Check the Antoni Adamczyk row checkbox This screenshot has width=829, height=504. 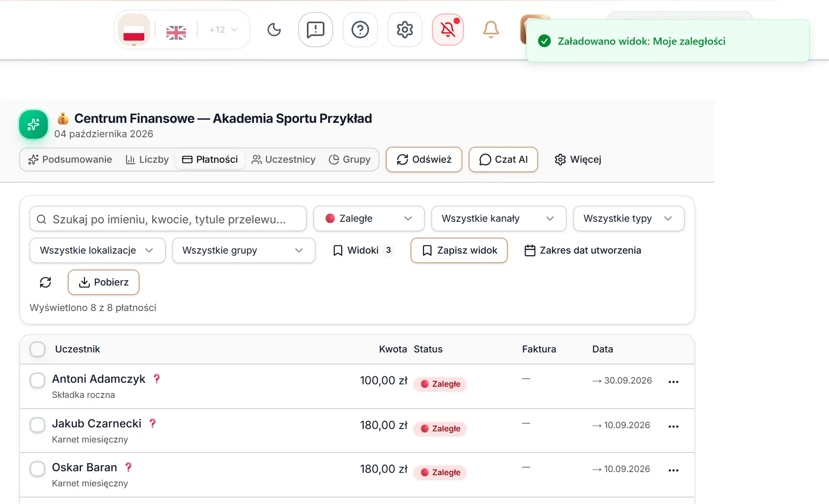37,380
